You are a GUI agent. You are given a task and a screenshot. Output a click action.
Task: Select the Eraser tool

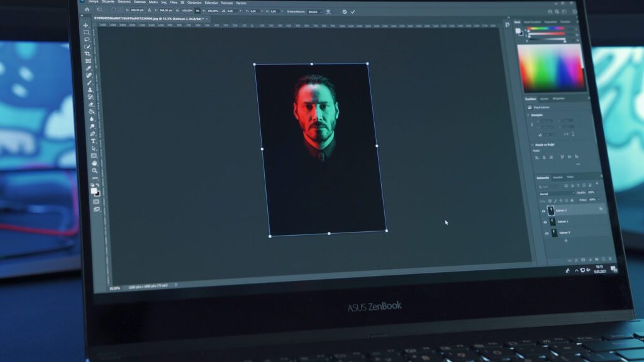click(91, 104)
